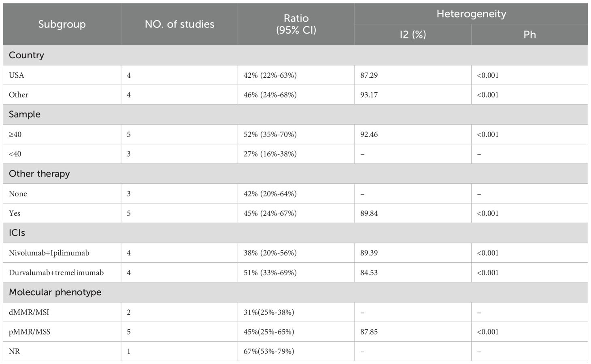This screenshot has height=364, width=591.
Task: Click the ≥40 sample row label
Action: click(x=62, y=134)
